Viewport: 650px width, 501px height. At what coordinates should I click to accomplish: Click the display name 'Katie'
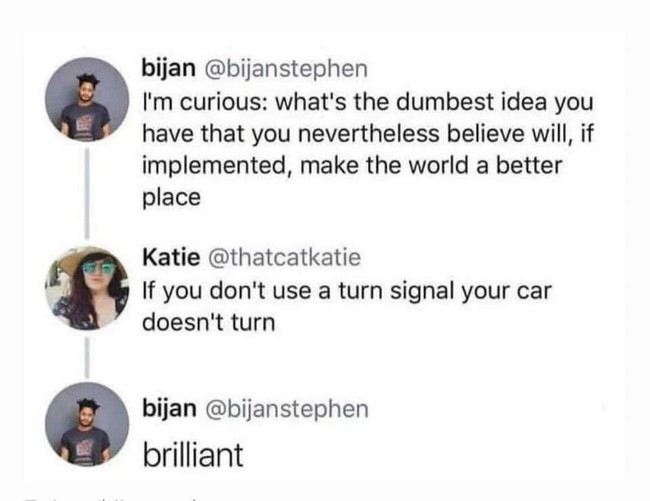171,257
